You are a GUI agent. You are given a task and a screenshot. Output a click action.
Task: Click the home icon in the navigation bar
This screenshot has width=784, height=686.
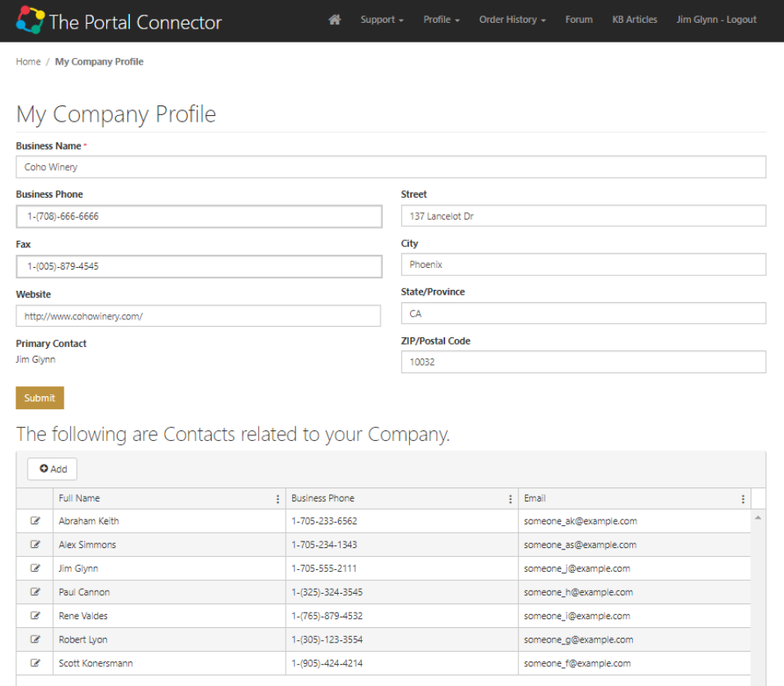(334, 20)
